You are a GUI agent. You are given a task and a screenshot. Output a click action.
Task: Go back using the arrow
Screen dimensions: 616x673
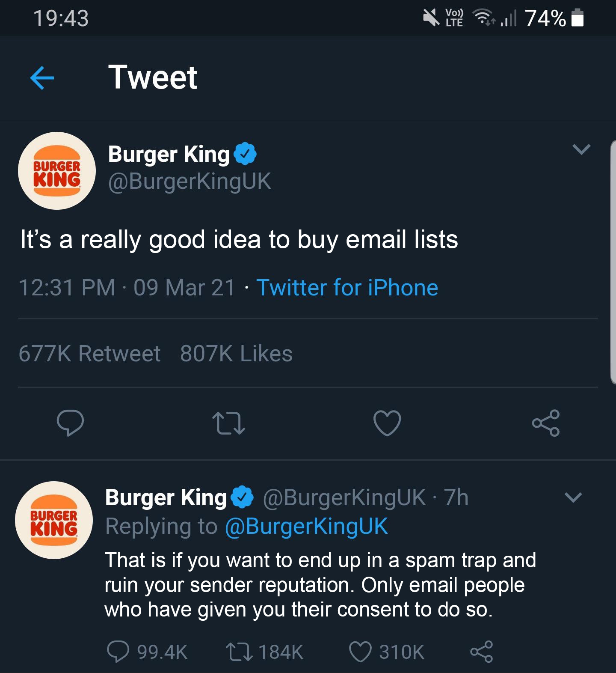(41, 77)
